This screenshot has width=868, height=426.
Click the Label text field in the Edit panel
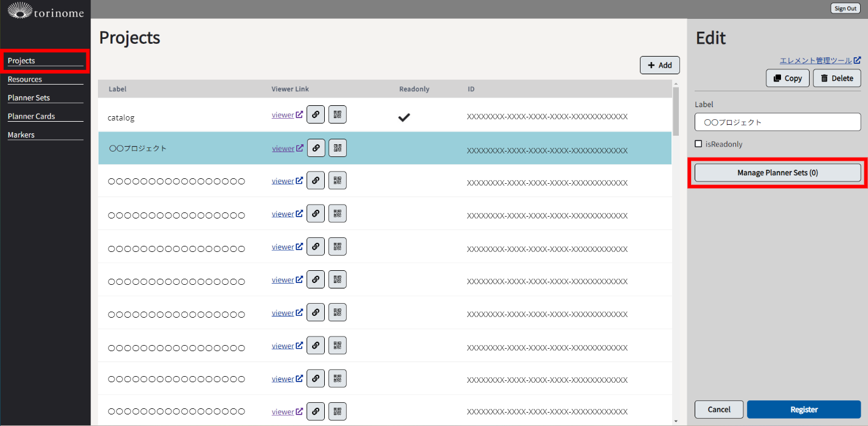click(x=777, y=122)
